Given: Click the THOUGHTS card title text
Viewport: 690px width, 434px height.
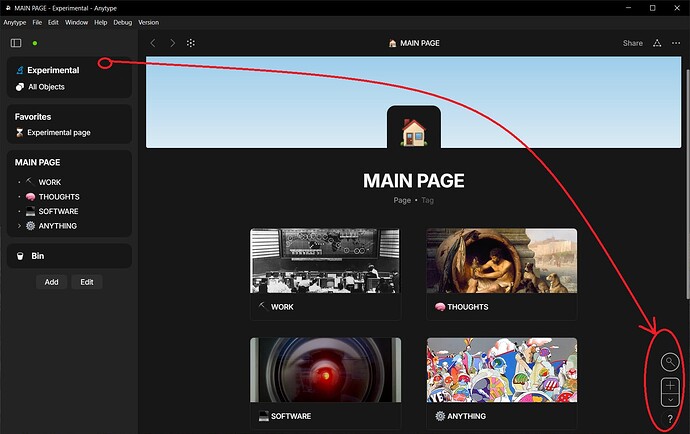Looking at the screenshot, I should pos(468,307).
